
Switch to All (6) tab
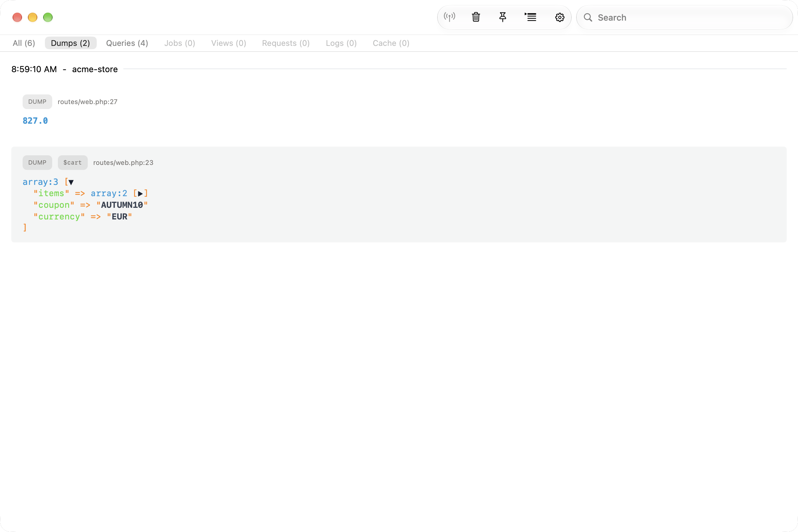(24, 43)
